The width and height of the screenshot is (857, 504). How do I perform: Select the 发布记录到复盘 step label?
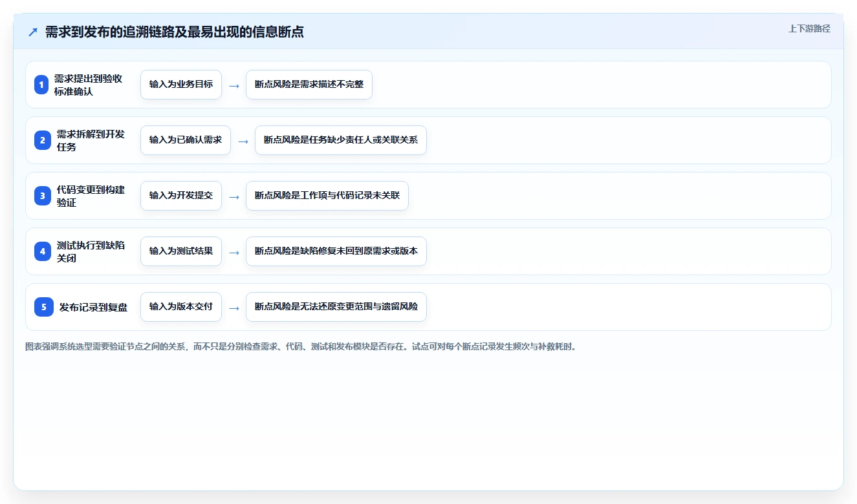pos(93,307)
